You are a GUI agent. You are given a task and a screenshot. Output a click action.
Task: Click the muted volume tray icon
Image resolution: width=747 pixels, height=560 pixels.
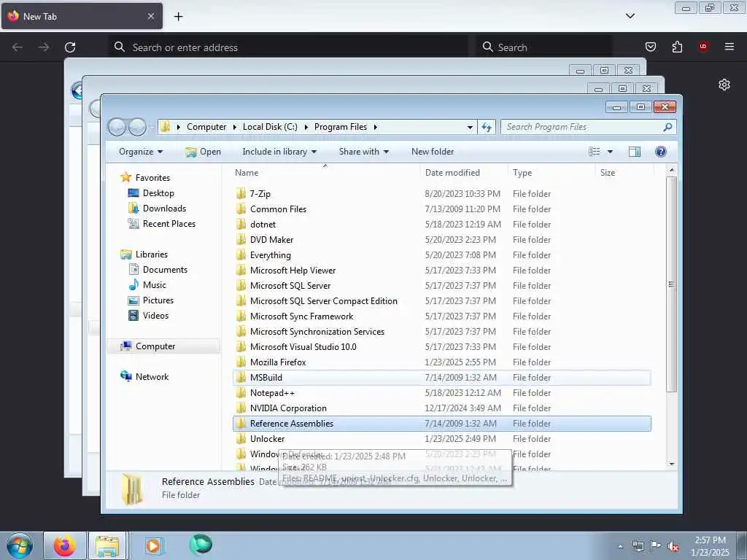click(673, 547)
